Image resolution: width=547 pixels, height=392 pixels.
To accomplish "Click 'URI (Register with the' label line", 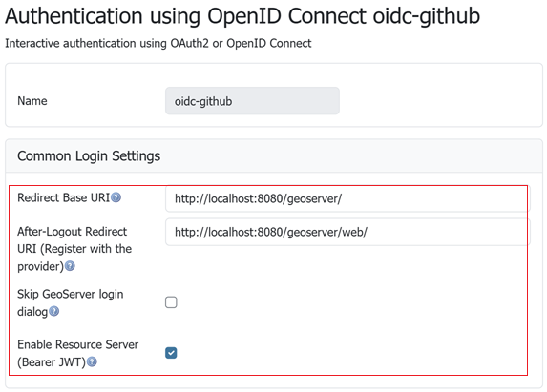I will (x=74, y=249).
